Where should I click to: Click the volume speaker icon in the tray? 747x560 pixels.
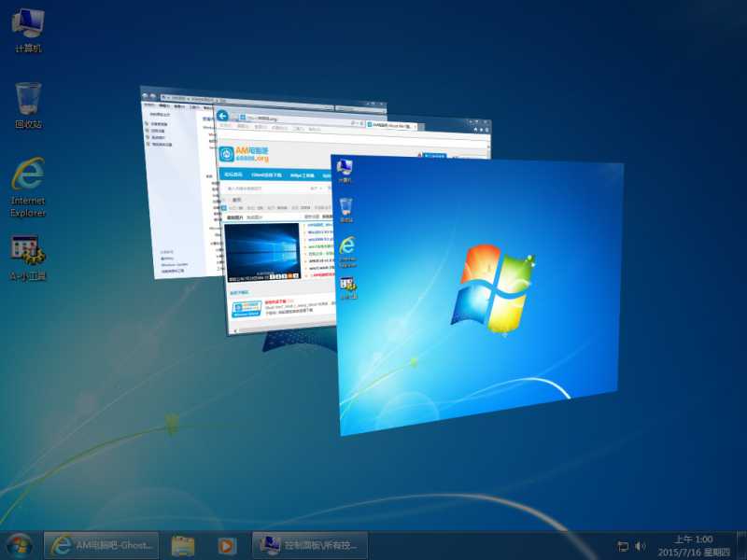click(640, 546)
